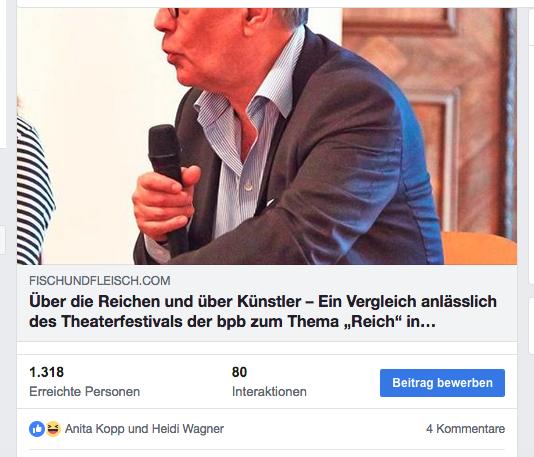
Task: Open reactions list Anita Kopp und Heidi Wagner
Action: point(144,429)
